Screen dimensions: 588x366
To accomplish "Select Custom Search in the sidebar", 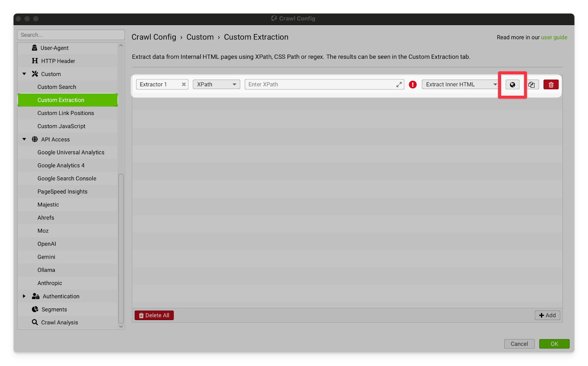I will pos(57,87).
